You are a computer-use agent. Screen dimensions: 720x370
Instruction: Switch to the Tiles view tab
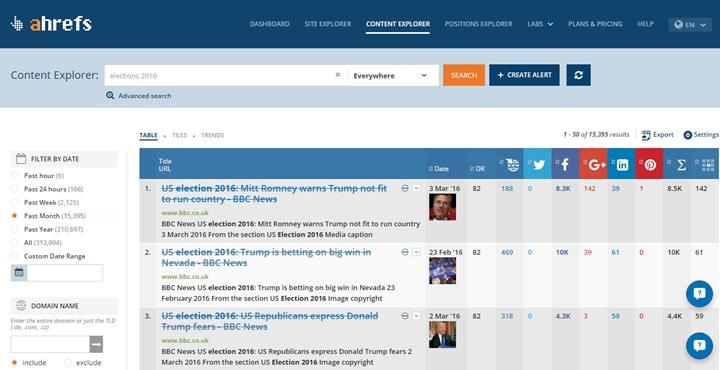pos(180,135)
